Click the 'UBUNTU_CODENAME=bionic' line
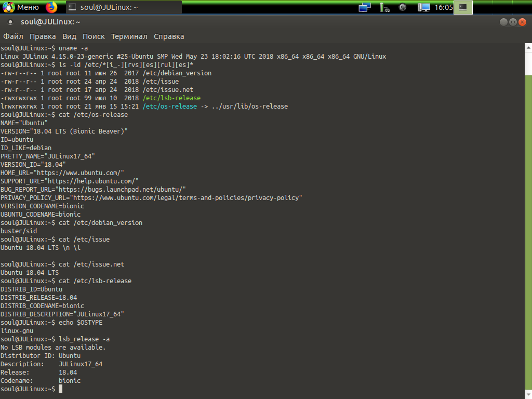 (x=41, y=215)
